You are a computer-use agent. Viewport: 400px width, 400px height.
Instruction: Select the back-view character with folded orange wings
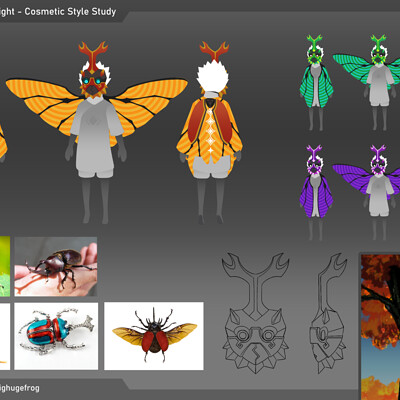tap(210, 133)
